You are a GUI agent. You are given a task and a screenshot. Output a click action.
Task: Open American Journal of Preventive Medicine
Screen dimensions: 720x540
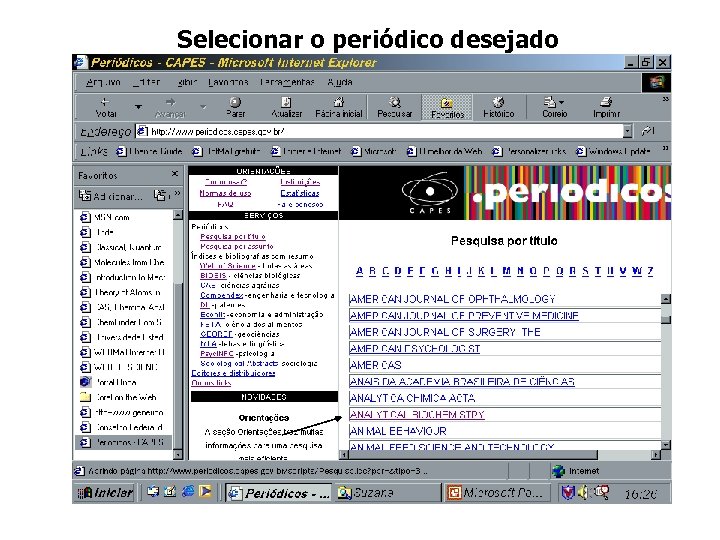tap(464, 316)
